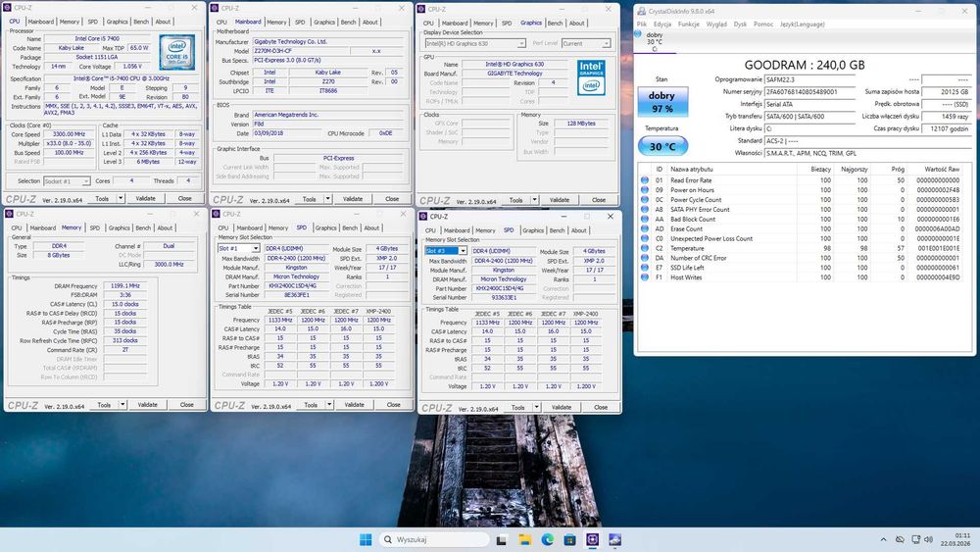Open the Język(Language) menu
Image resolution: width=980 pixels, height=552 pixels.
point(803,25)
